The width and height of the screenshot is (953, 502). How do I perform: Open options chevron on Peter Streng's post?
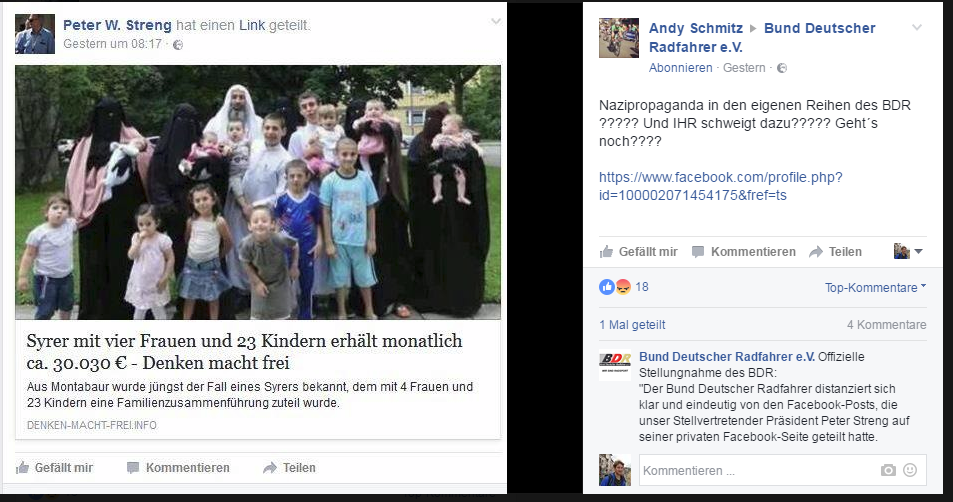[496, 21]
